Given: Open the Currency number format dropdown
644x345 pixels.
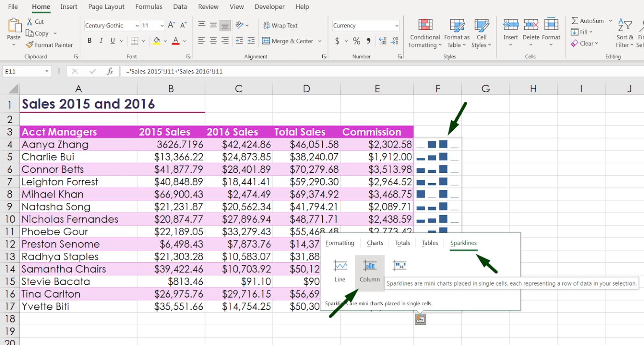Looking at the screenshot, I should click(396, 25).
